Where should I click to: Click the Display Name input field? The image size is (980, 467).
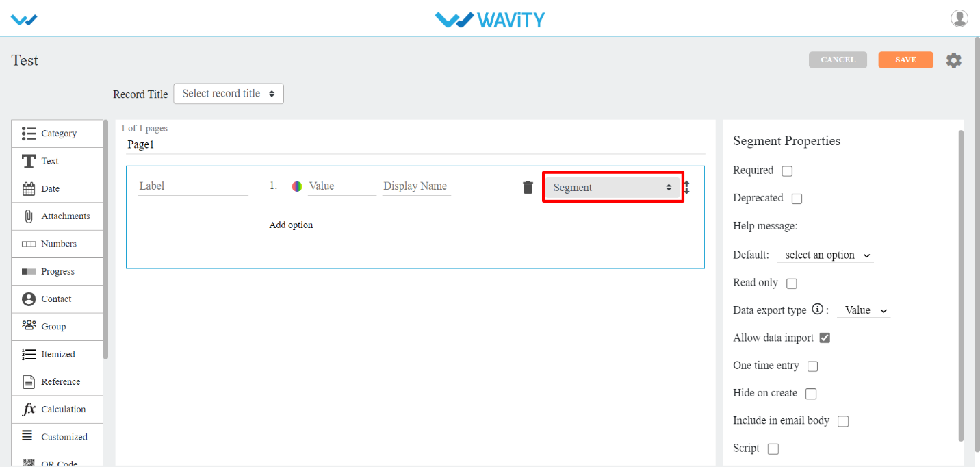pyautogui.click(x=417, y=186)
